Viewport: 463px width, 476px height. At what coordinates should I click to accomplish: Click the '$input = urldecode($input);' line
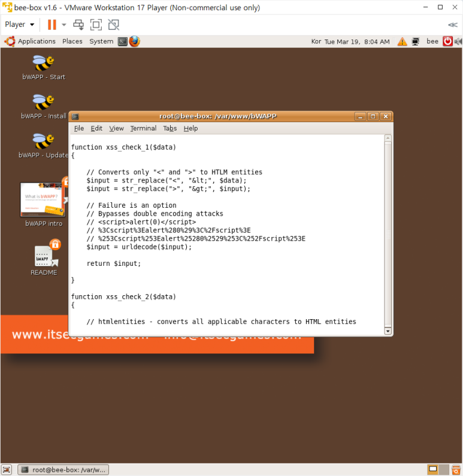139,247
